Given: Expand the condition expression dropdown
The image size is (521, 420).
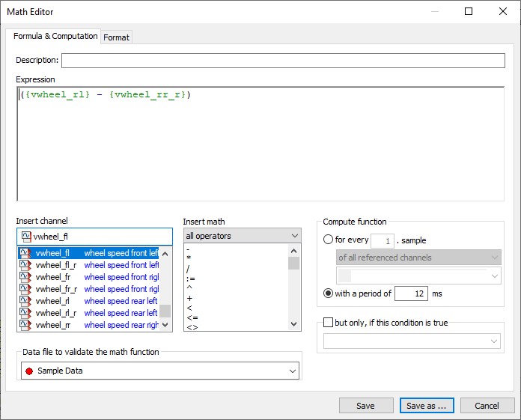Looking at the screenshot, I should [412, 341].
